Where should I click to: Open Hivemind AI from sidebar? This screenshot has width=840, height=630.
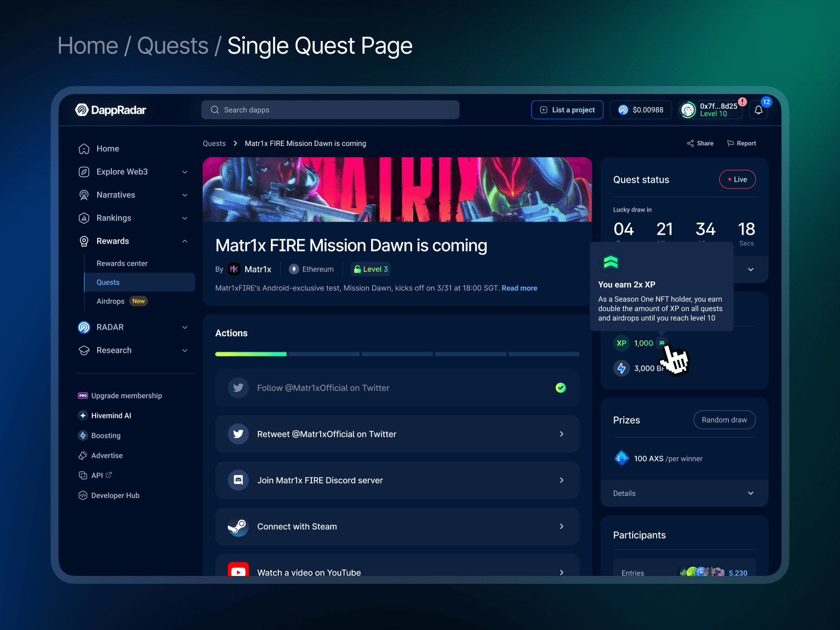(x=111, y=415)
